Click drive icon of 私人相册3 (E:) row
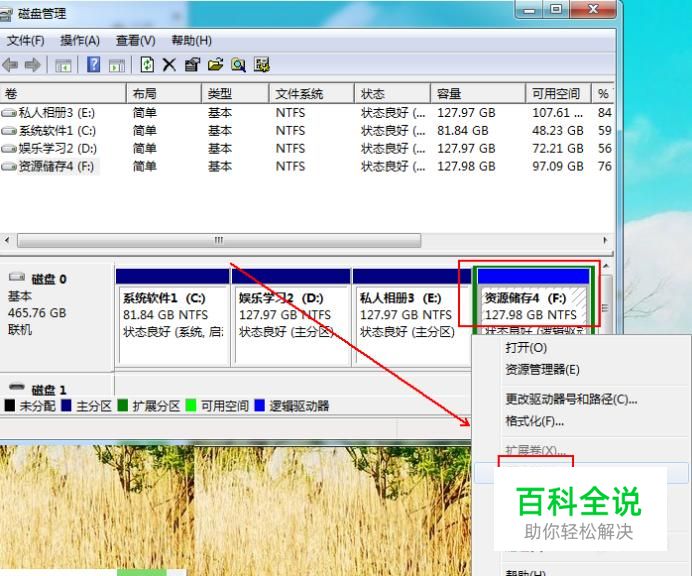The height and width of the screenshot is (576, 692). pos(9,113)
